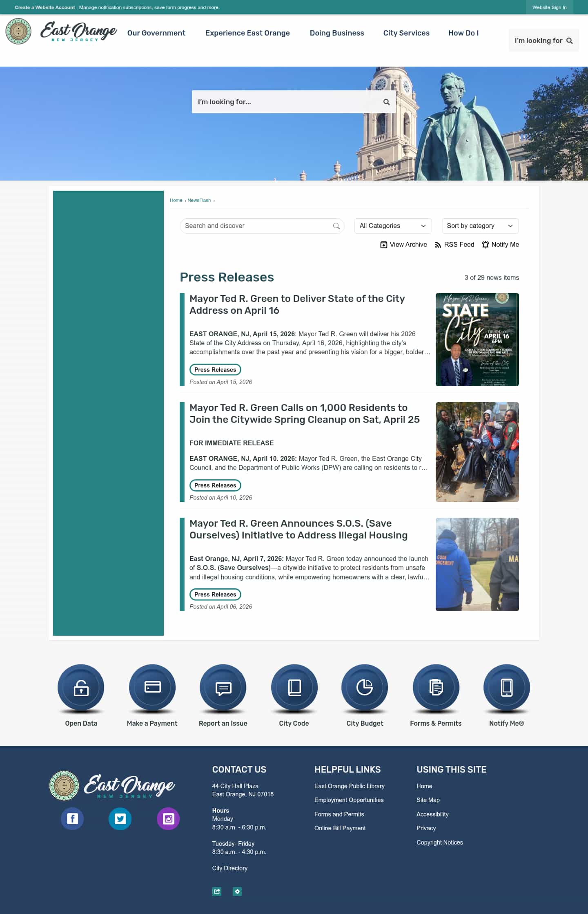This screenshot has height=914, width=588.
Task: Click the magnifier in Search and discover
Action: (336, 226)
